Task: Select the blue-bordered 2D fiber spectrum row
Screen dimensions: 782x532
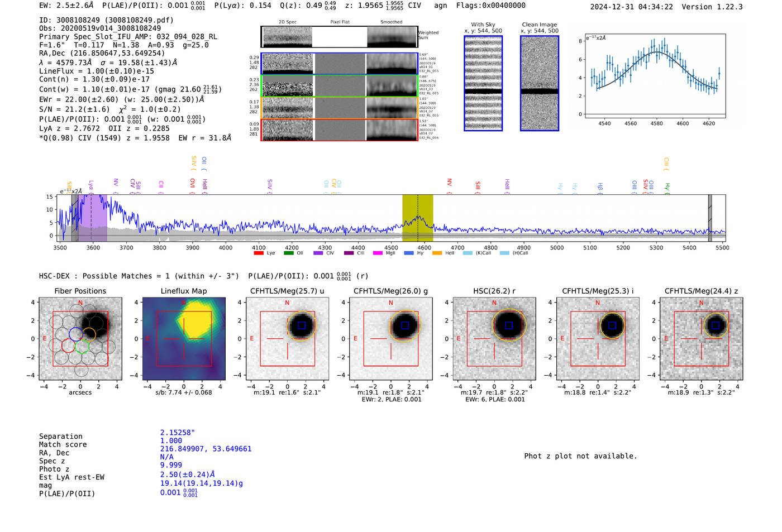Action: click(339, 64)
